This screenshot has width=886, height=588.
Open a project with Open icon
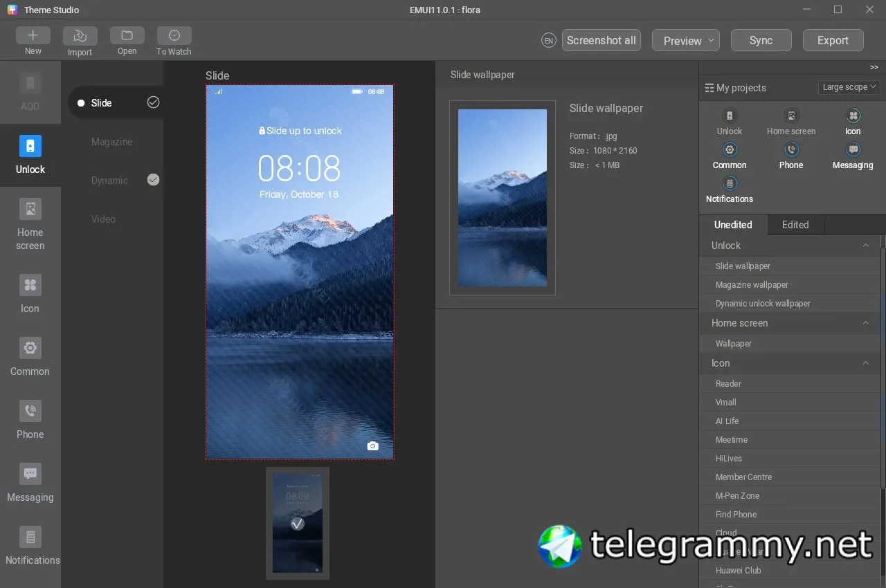click(127, 36)
